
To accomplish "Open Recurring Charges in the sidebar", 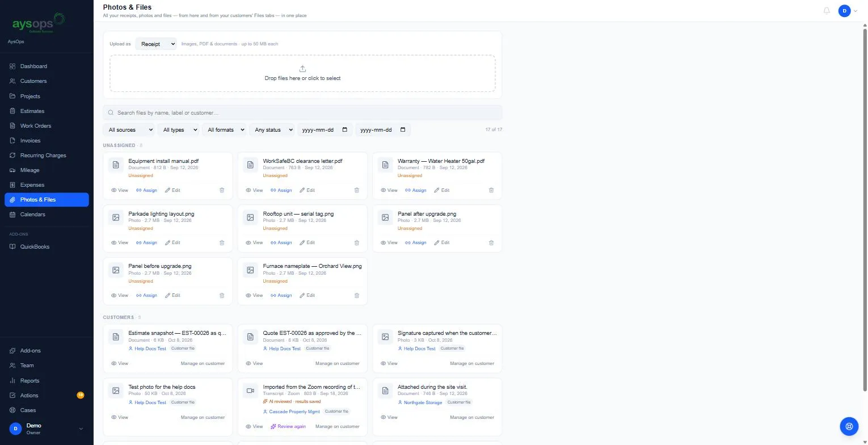I will (x=47, y=156).
